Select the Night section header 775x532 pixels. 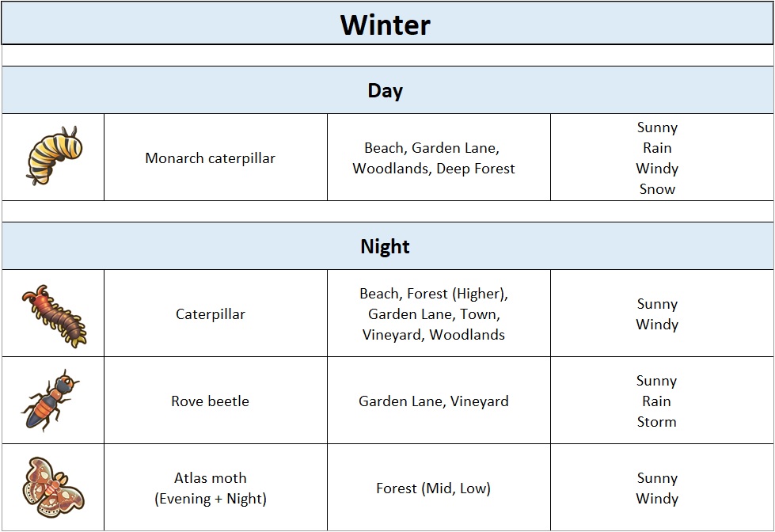click(386, 246)
